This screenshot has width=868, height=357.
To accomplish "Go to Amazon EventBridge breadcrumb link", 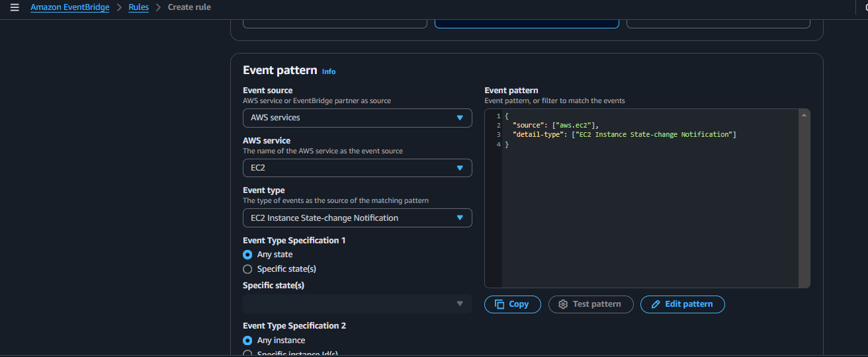I will click(x=69, y=8).
